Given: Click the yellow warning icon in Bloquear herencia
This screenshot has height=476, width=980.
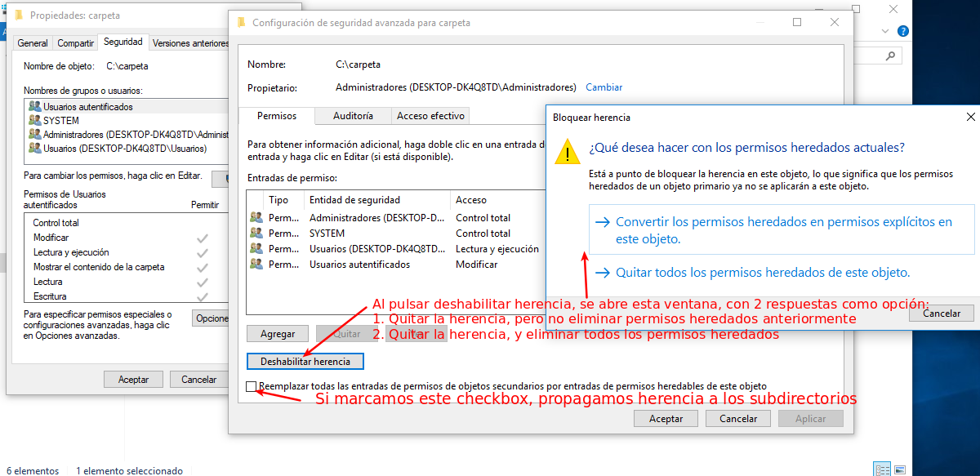Looking at the screenshot, I should (x=567, y=152).
